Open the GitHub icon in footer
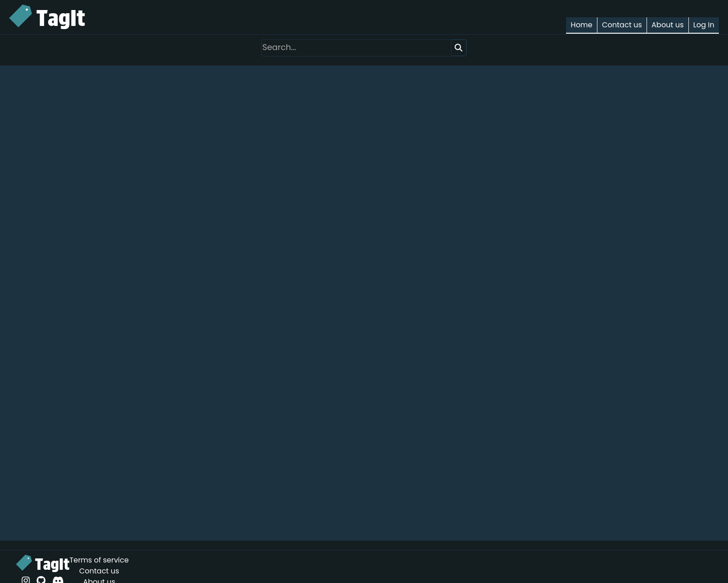Viewport: 728px width, 583px height. [x=41, y=579]
